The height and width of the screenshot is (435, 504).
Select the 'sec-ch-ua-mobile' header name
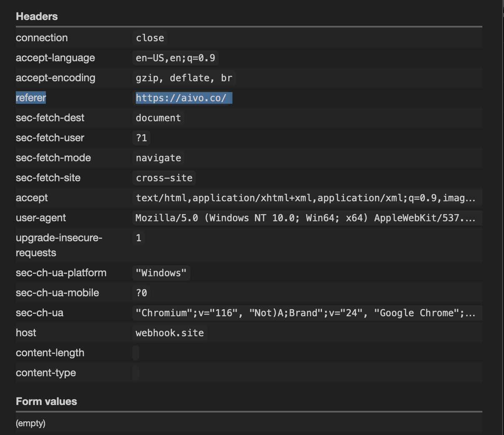pyautogui.click(x=57, y=293)
